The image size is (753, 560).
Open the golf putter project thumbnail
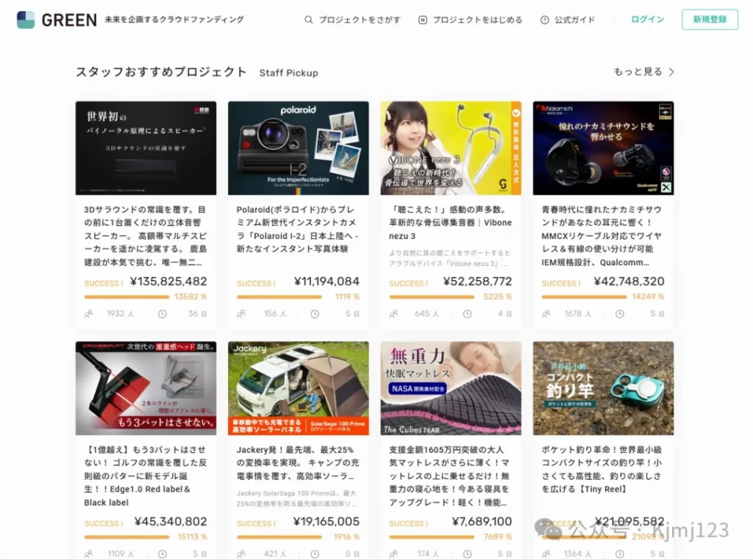pyautogui.click(x=146, y=388)
